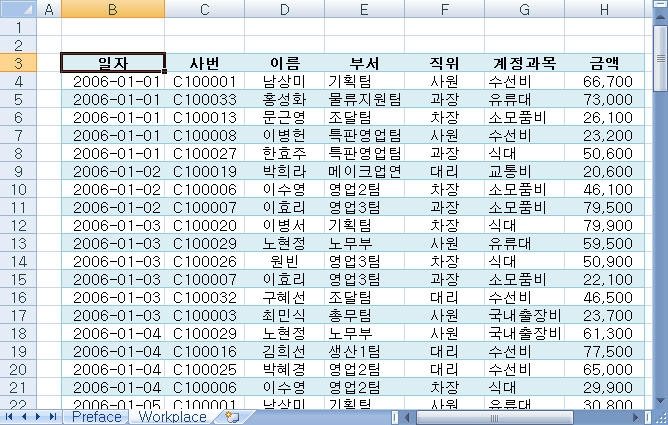Select cell with name 남상미 in row 4
Screen dimensions: 668x425
pos(285,81)
